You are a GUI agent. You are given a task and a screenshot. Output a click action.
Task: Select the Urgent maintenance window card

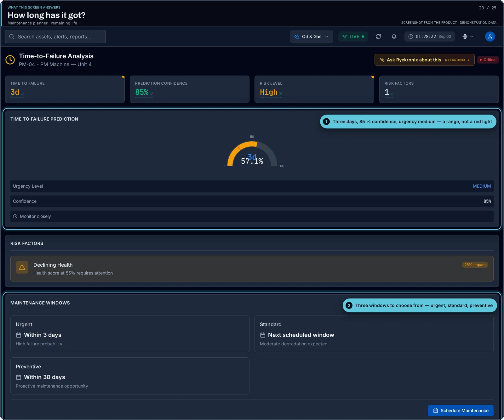[x=130, y=334]
